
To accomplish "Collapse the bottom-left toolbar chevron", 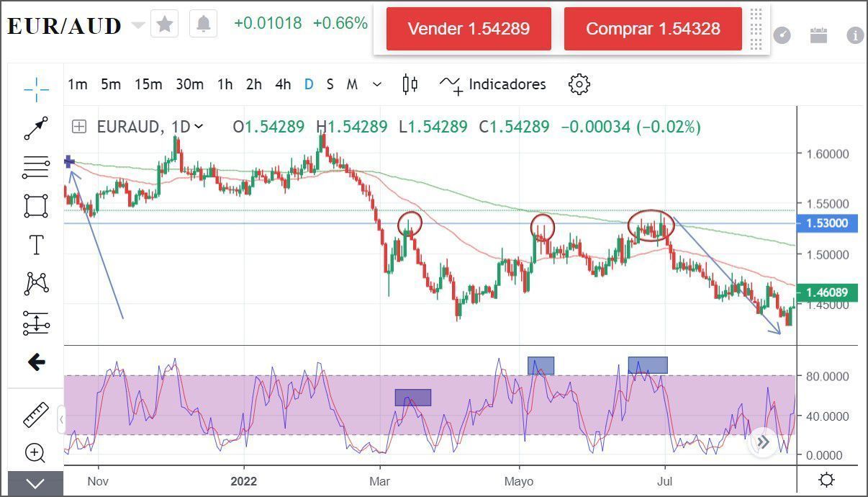I will tap(35, 483).
